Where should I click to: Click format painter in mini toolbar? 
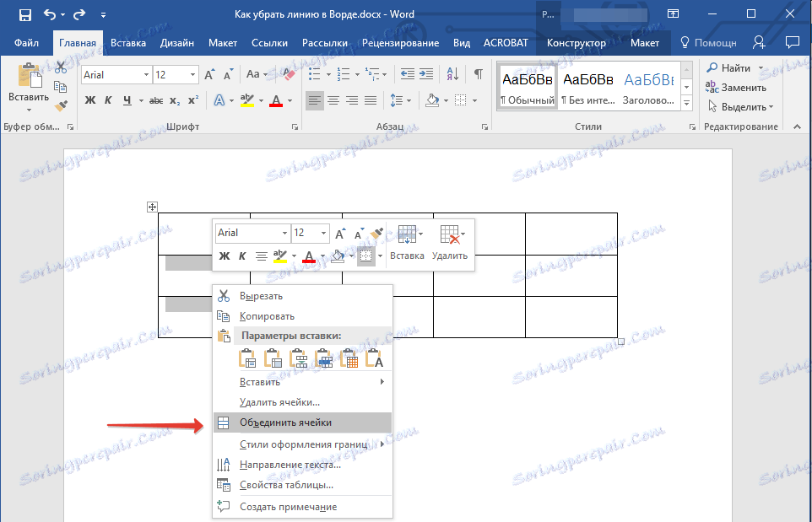coord(377,234)
